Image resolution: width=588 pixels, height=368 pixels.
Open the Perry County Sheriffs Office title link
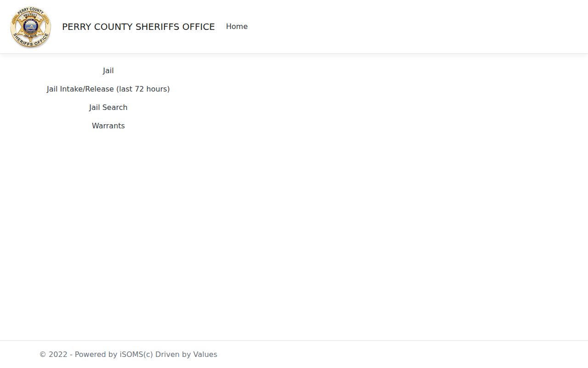tap(138, 27)
